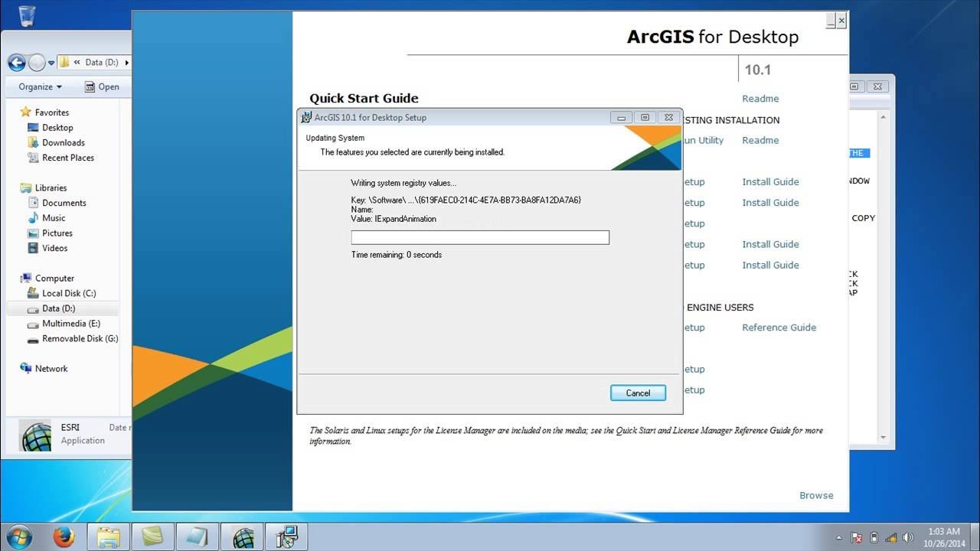Click the battery tray icon
The image size is (980, 551).
click(x=874, y=537)
